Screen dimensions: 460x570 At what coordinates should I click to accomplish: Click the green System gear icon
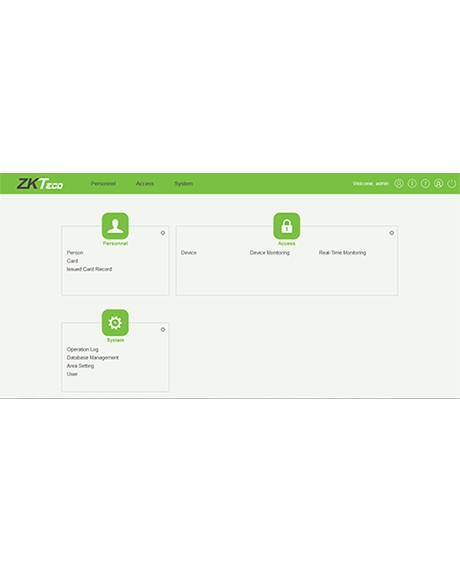pyautogui.click(x=115, y=323)
